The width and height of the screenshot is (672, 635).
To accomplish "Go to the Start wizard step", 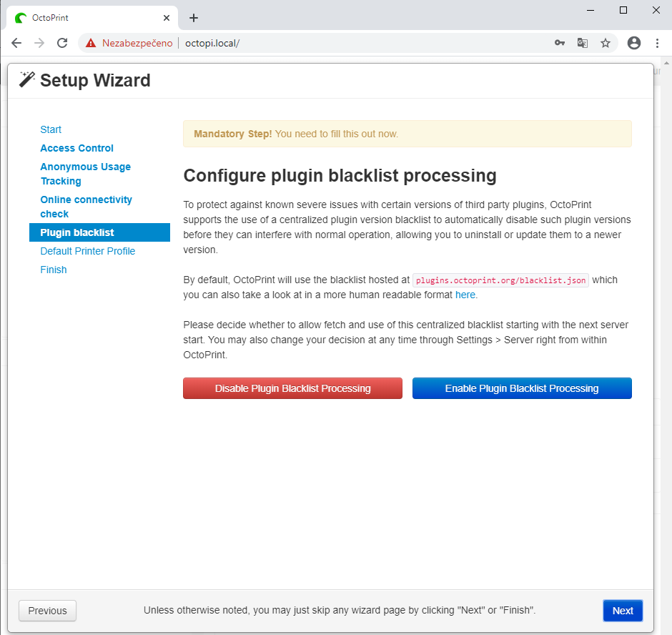I will coord(51,129).
